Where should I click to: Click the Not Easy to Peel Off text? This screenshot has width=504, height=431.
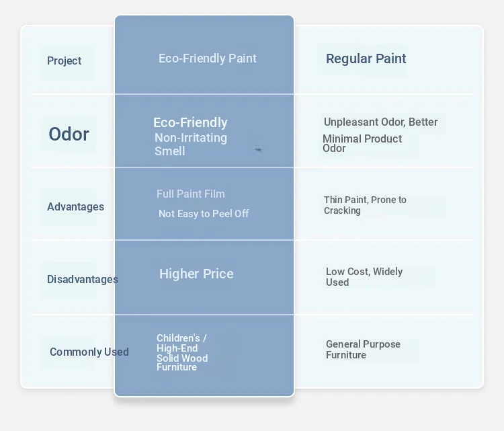click(x=204, y=214)
